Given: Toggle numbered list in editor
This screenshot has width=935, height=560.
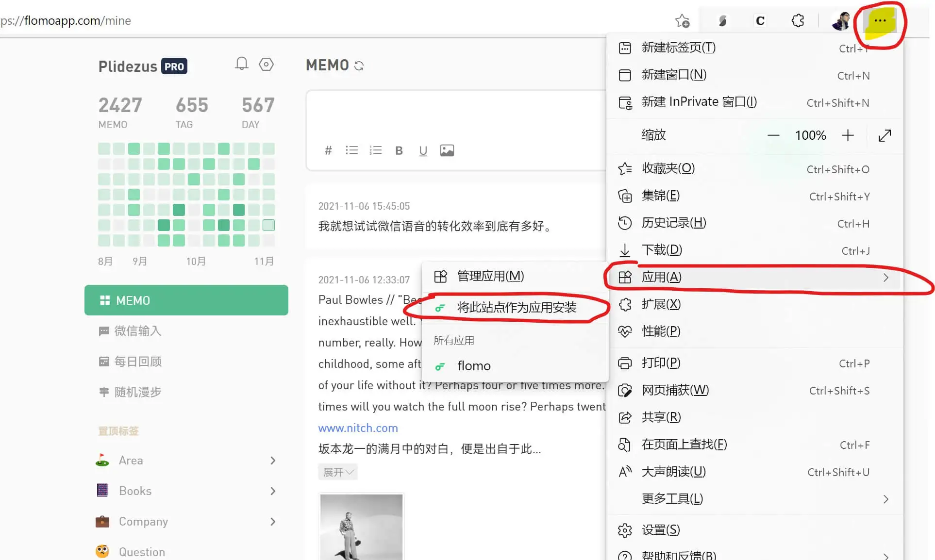Looking at the screenshot, I should 375,150.
